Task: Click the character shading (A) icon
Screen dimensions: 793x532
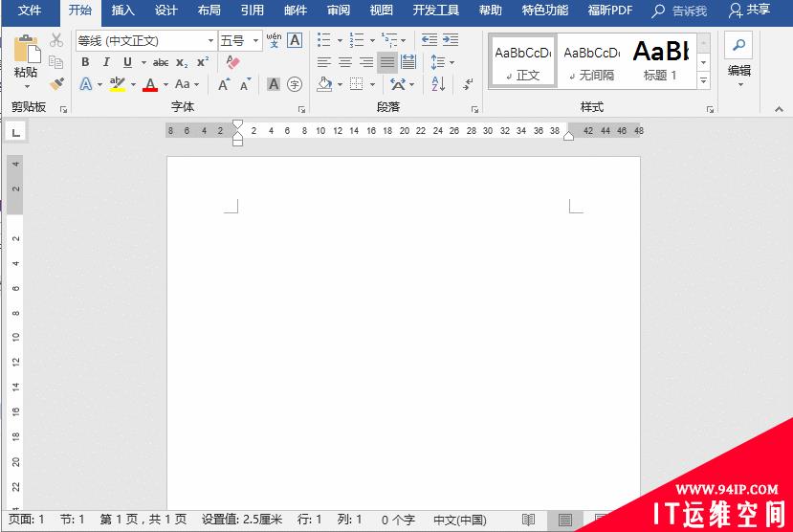Action: click(x=273, y=84)
